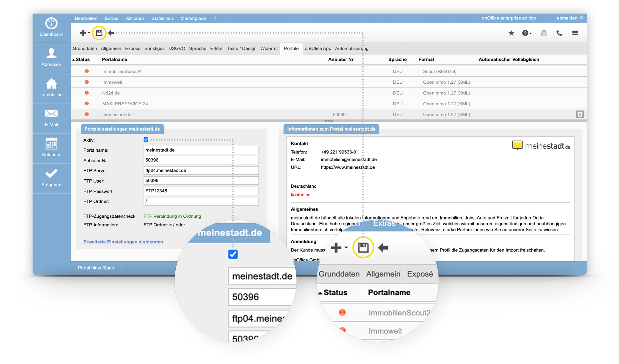Select the Portale tab
The image size is (619, 364).
(291, 49)
